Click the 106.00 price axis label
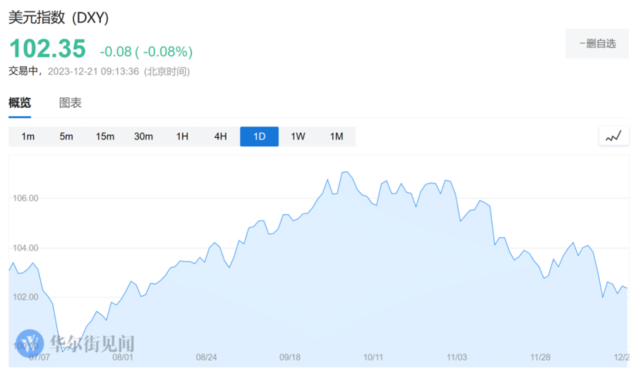 pyautogui.click(x=25, y=198)
